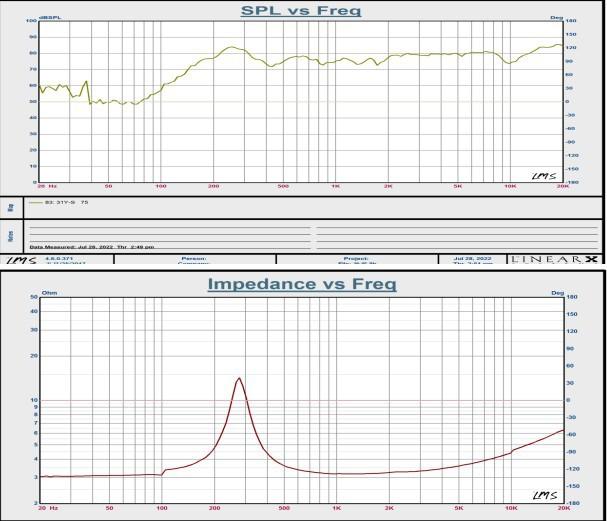This screenshot has height=521, width=607.
Task: Click the Project field in the footer
Action: 357,258
